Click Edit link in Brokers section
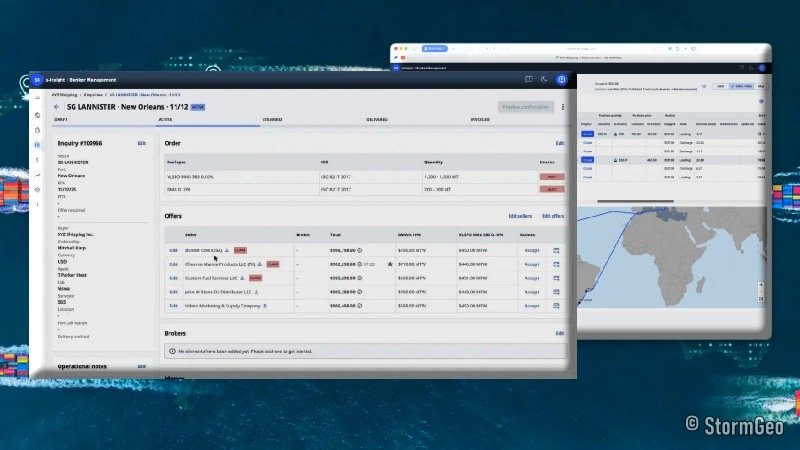Image resolution: width=800 pixels, height=450 pixels. pos(560,333)
